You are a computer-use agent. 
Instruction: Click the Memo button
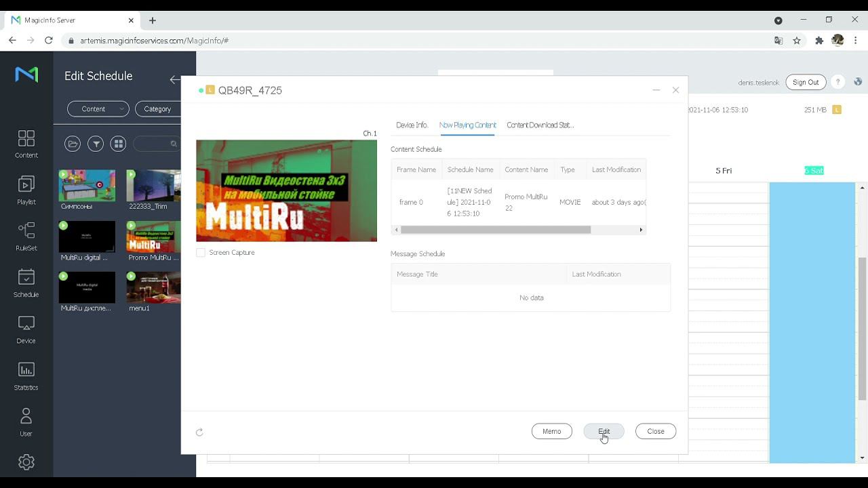point(552,431)
